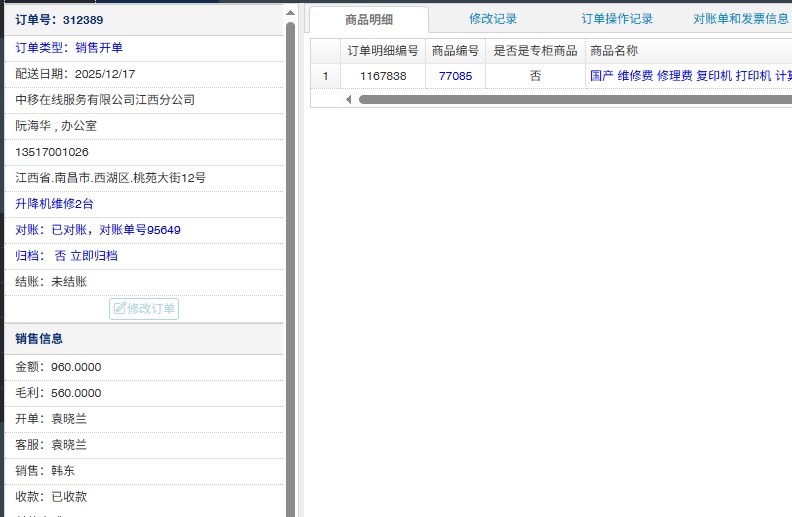Open the 商品明细 tab

pyautogui.click(x=368, y=19)
